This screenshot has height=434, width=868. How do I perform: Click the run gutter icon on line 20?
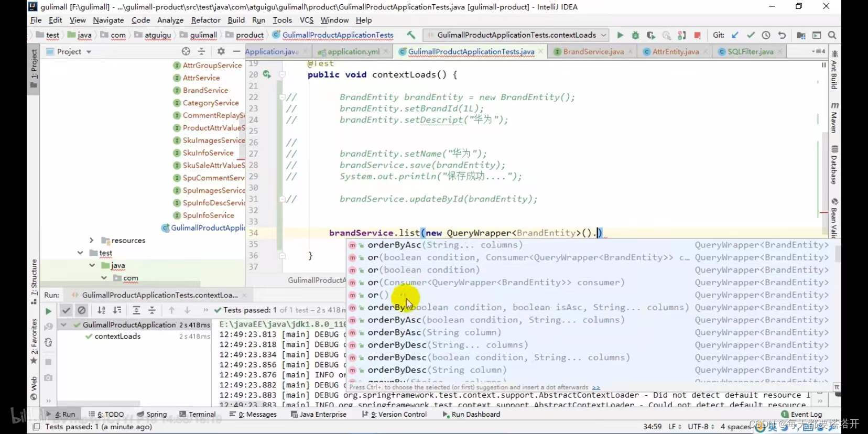(x=267, y=74)
